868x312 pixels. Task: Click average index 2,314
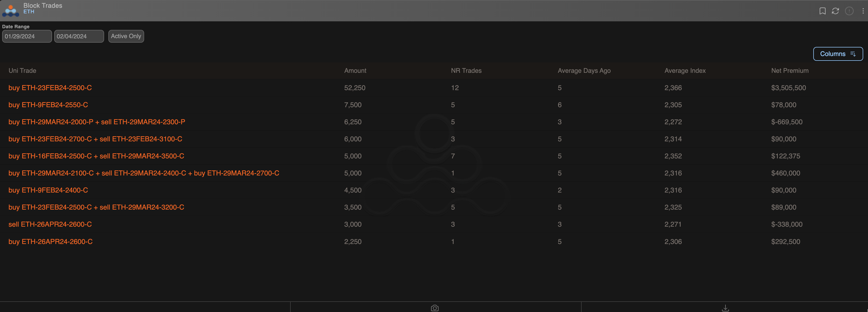[x=673, y=139]
